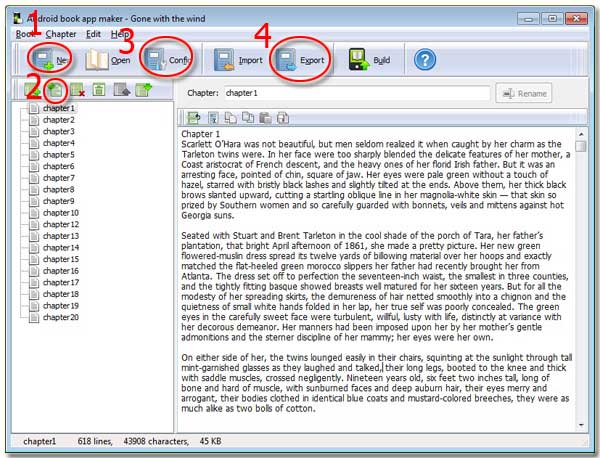Select chapter16 in the chapter tree

(x=61, y=271)
